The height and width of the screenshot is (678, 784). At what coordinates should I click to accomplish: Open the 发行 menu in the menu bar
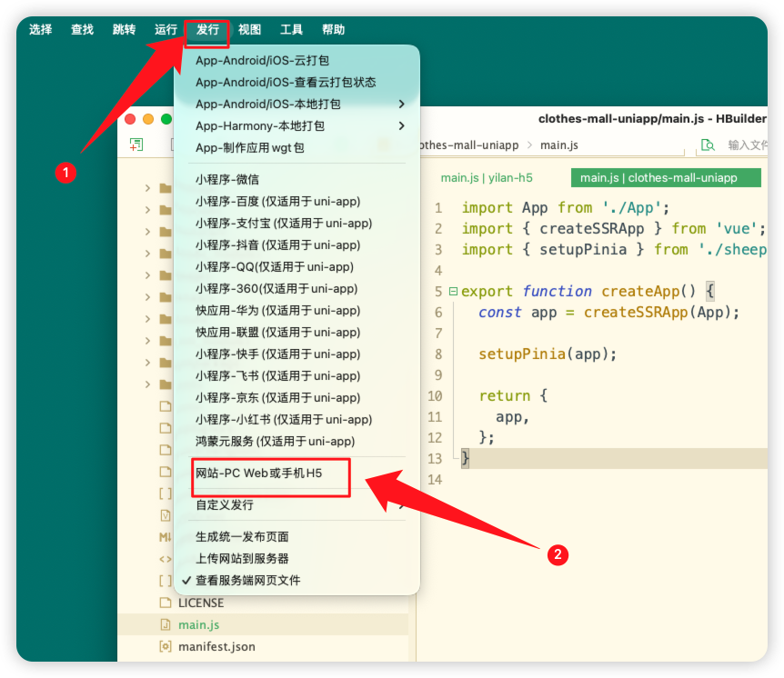[207, 30]
